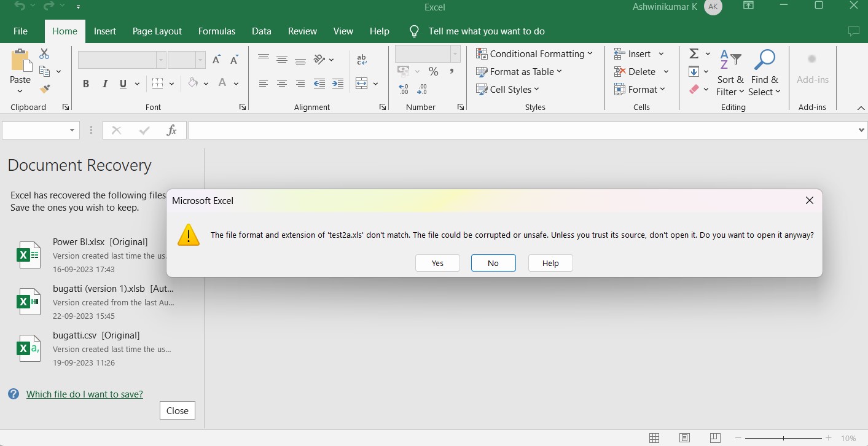
Task: Open the Format cells dropdown
Action: pos(639,89)
